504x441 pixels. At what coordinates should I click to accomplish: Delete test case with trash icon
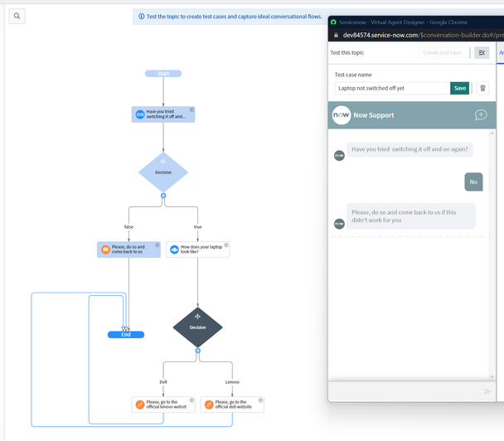(x=482, y=88)
